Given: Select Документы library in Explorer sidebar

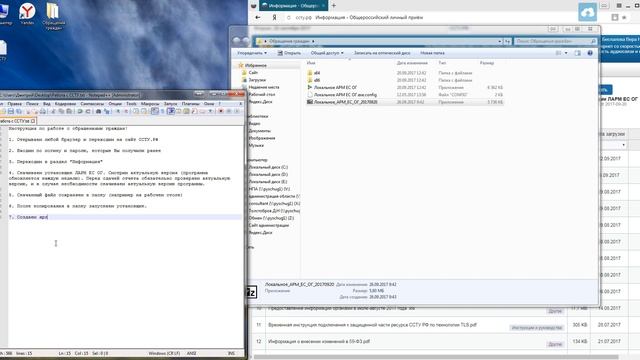Looking at the screenshot, I should tap(260, 131).
